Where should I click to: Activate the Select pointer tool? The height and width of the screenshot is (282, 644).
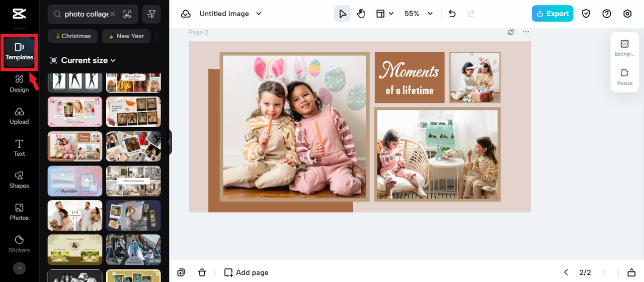[x=343, y=14]
